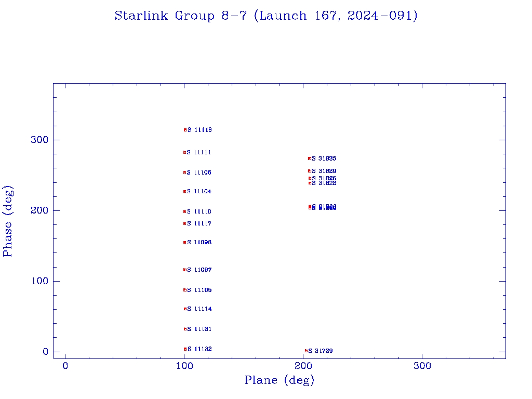The height and width of the screenshot is (399, 532).
Task: Select the label S 11114
Action: (x=199, y=309)
